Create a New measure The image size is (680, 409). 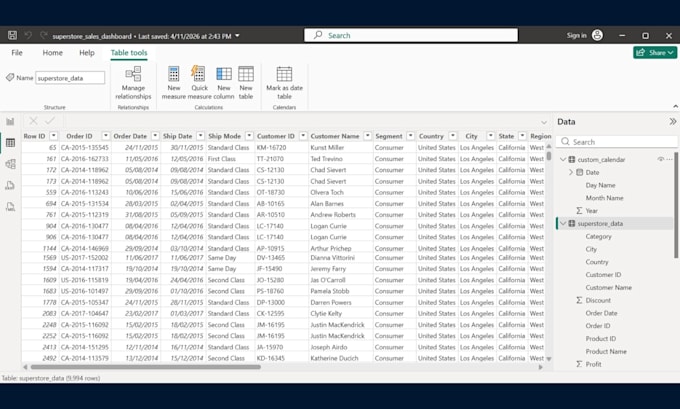(173, 83)
